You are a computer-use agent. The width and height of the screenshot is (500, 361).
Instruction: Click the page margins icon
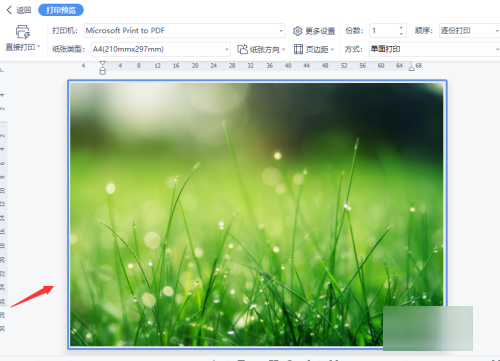[298, 49]
